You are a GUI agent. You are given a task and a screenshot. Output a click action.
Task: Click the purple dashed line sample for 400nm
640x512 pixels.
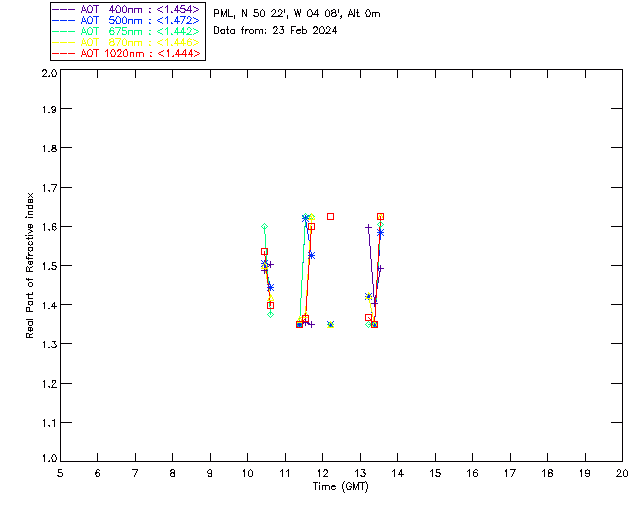point(64,9)
